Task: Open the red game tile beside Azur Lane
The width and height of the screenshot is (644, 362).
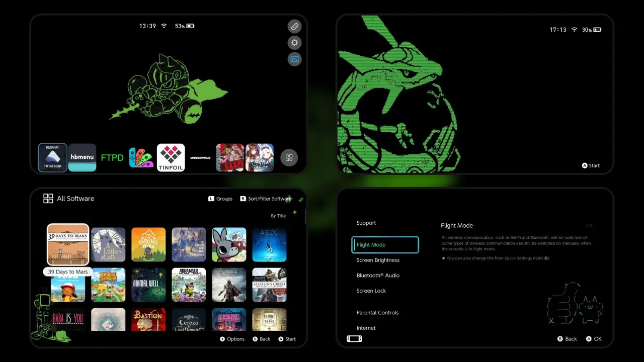Action: click(230, 158)
